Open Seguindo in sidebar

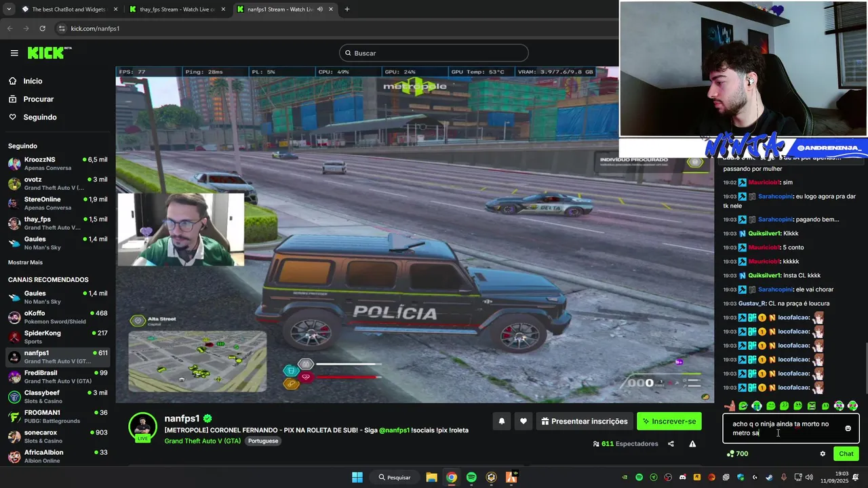[x=39, y=117]
